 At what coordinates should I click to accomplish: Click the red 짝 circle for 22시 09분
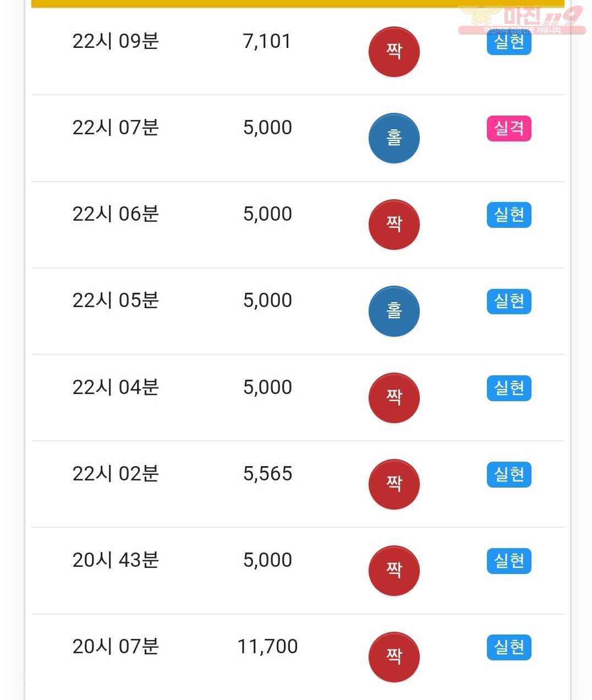point(394,52)
